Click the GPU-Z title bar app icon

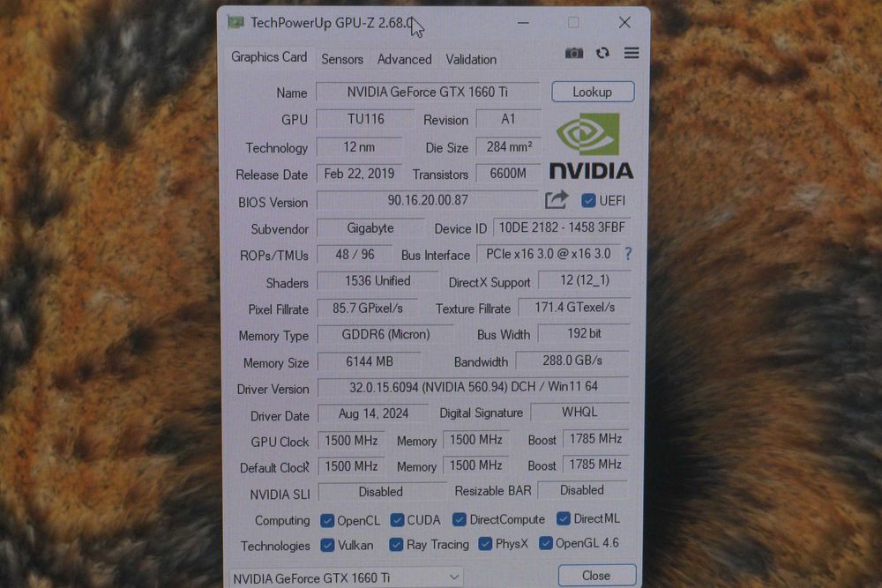pos(235,22)
